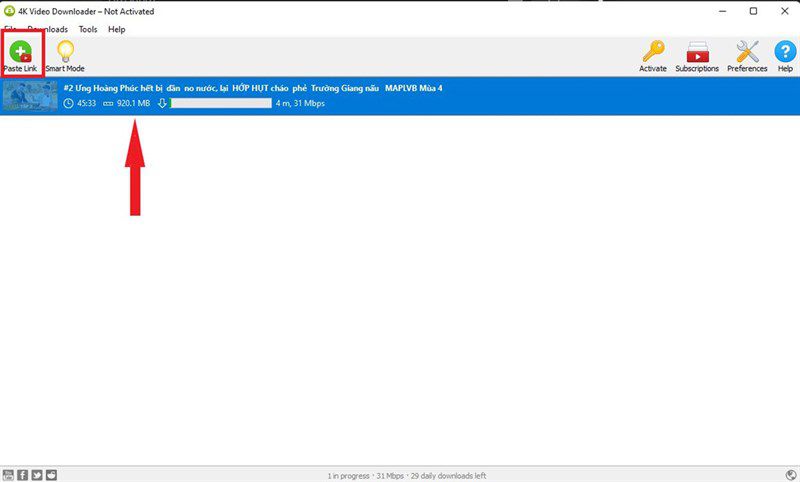Click the download arrow icon beside progress
The image size is (800, 482).
[162, 104]
